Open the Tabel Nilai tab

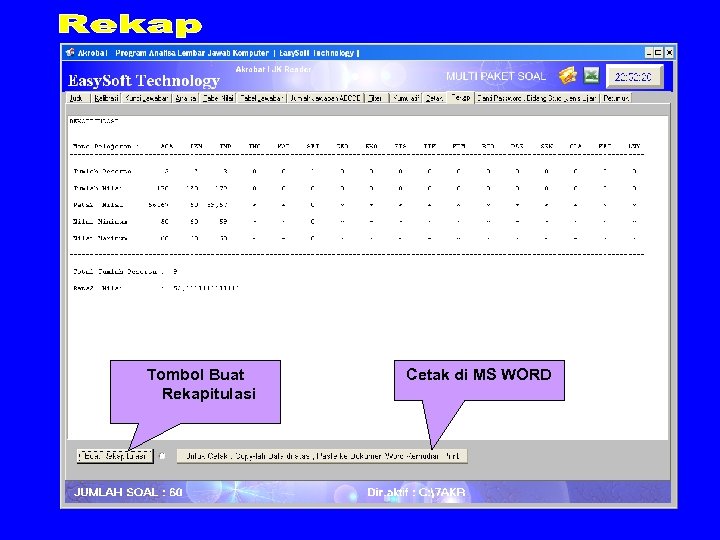coord(218,98)
